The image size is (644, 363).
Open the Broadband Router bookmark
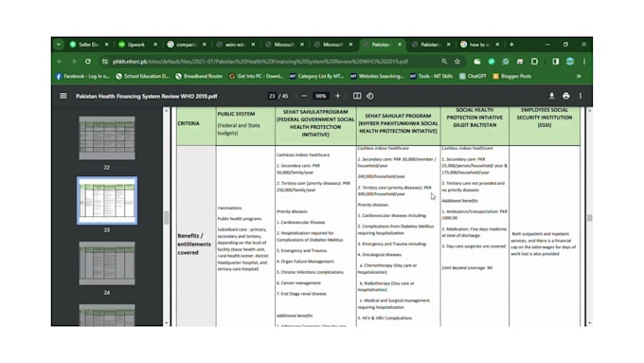point(199,76)
